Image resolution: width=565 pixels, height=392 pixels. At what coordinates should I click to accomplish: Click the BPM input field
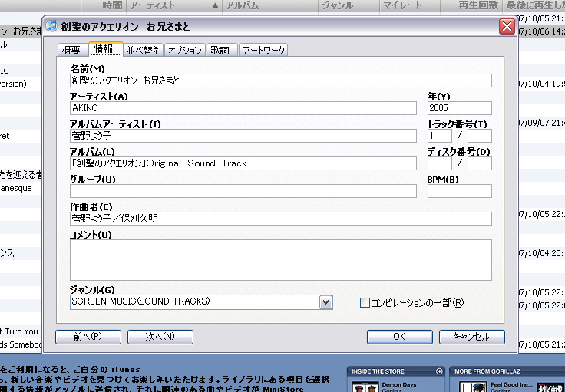pos(459,191)
